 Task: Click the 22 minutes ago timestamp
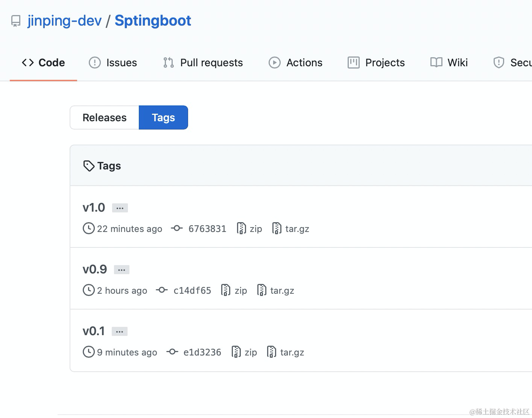click(x=130, y=229)
